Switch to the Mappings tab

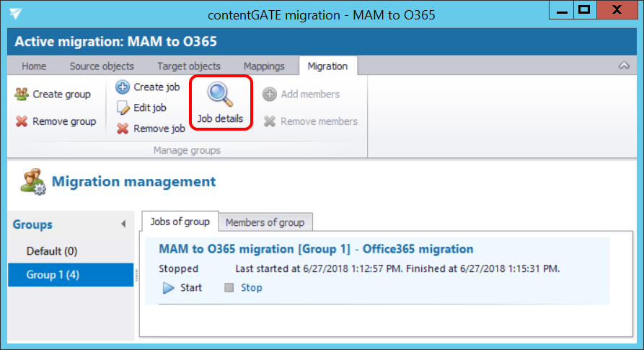[x=264, y=66]
